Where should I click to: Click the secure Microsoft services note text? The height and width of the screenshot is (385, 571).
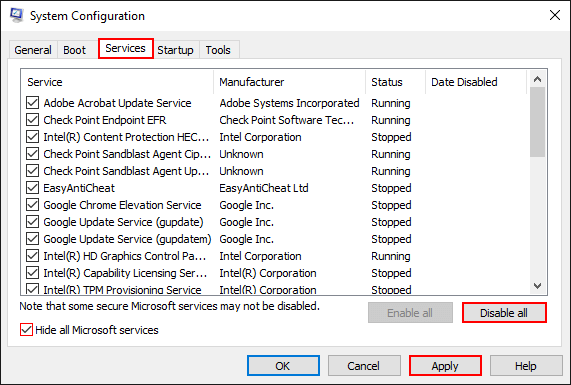pos(169,306)
